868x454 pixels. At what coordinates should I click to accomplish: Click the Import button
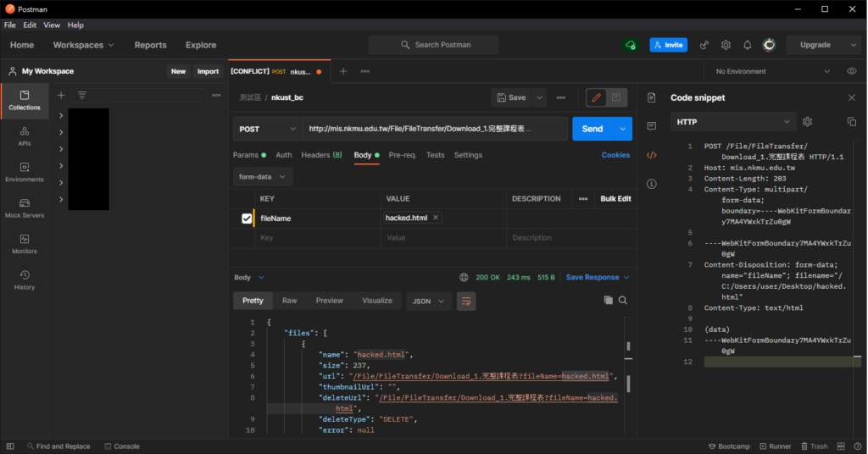coord(209,71)
